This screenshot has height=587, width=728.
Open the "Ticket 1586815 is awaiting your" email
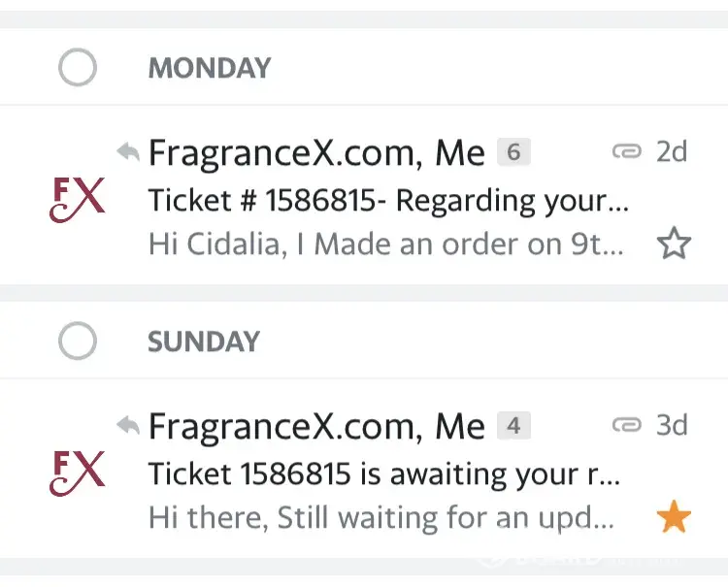383,474
